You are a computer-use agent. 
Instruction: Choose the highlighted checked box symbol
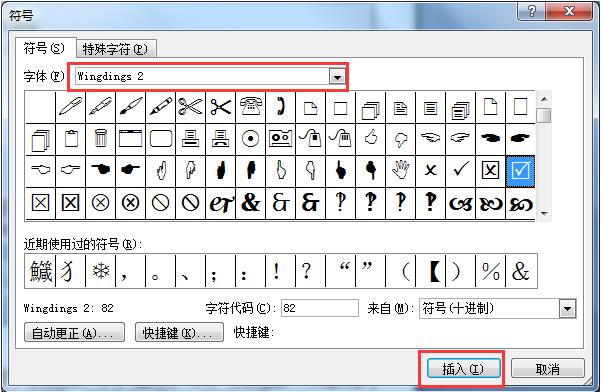tap(521, 171)
